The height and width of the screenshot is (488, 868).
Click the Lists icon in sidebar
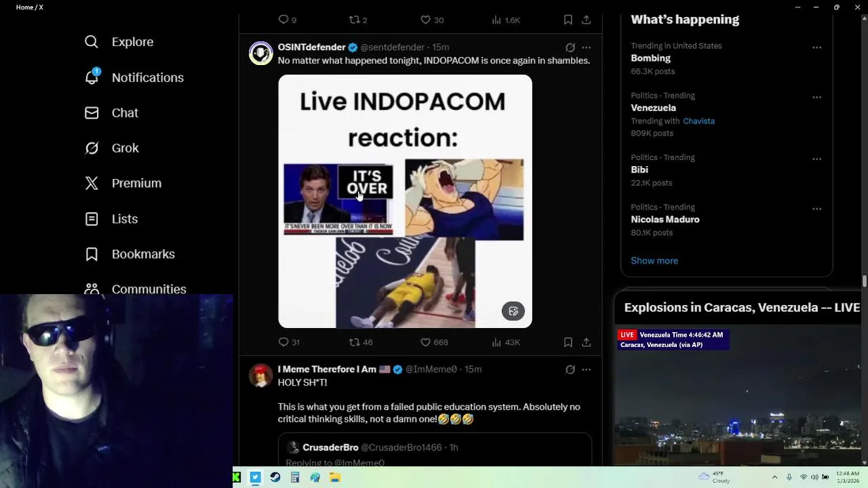pyautogui.click(x=92, y=219)
